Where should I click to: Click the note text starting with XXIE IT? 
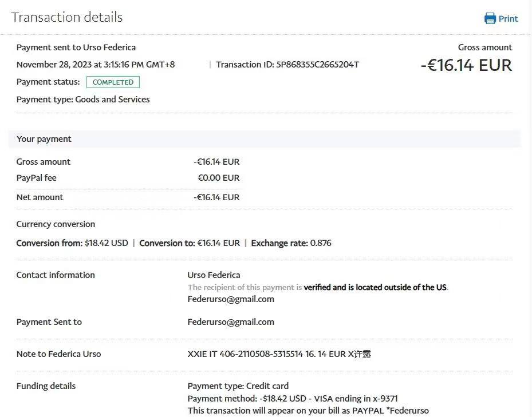[x=279, y=354]
